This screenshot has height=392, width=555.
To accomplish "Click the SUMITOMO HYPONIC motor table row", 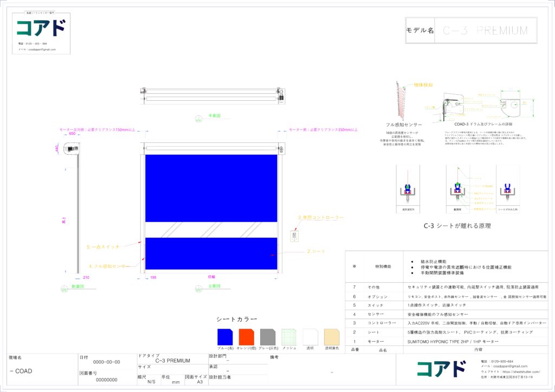I will [x=453, y=342].
